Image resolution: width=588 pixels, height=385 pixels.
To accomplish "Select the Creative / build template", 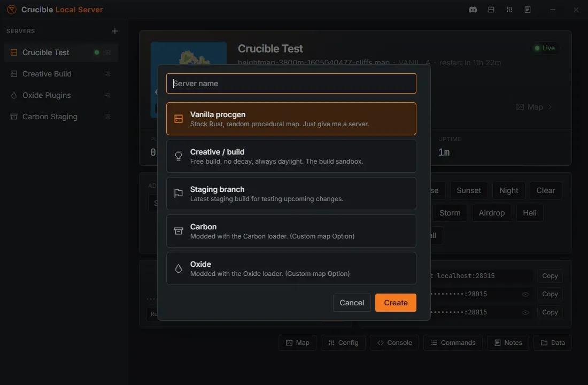I will tap(291, 156).
